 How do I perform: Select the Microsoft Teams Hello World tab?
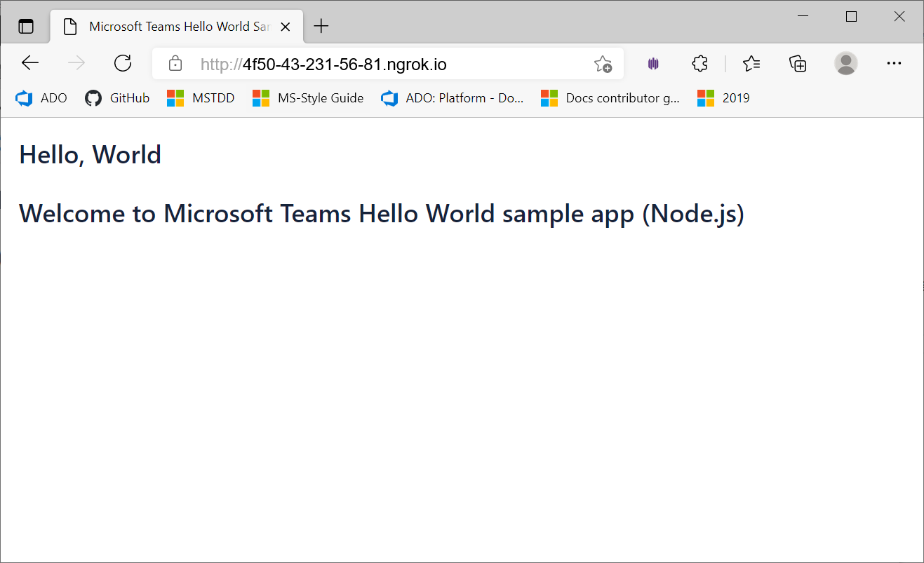(x=177, y=27)
